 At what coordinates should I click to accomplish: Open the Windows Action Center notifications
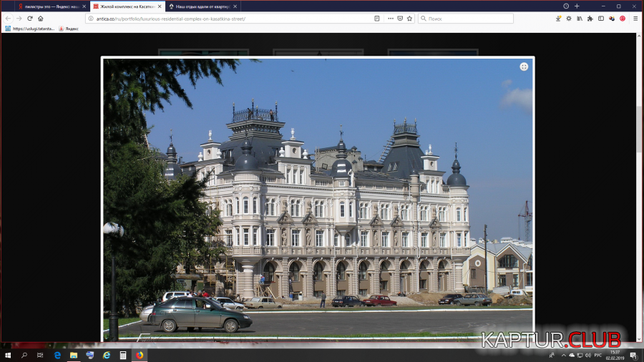pos(633,356)
